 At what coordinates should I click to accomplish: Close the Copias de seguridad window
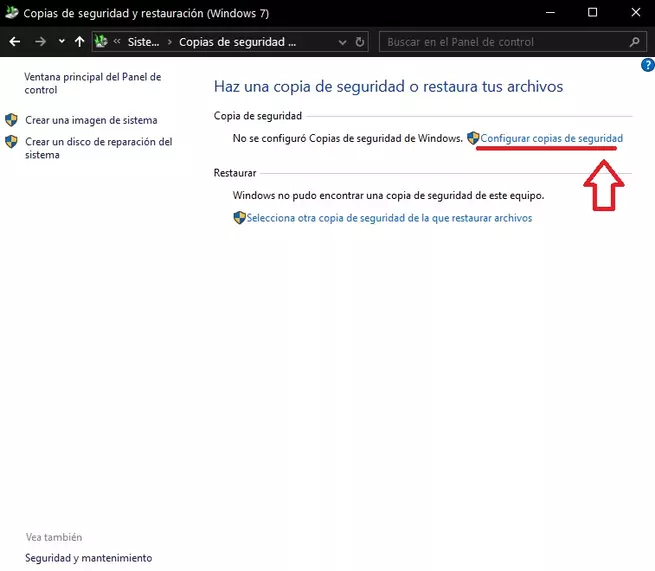636,13
